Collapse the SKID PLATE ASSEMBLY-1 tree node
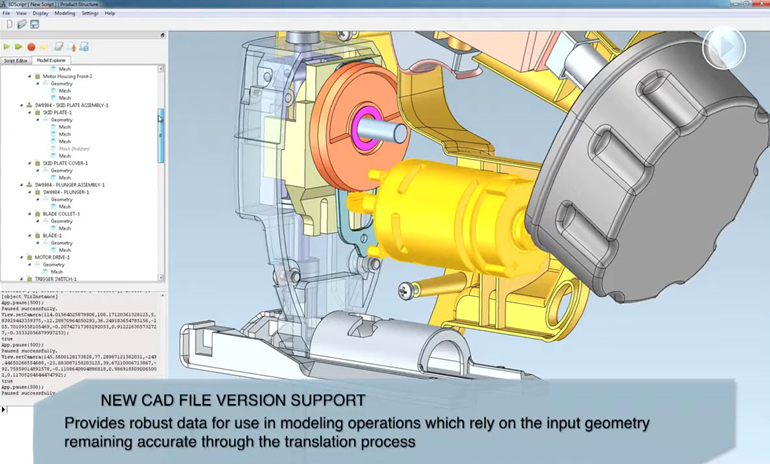Screen dimensions: 770x464 click(x=22, y=105)
